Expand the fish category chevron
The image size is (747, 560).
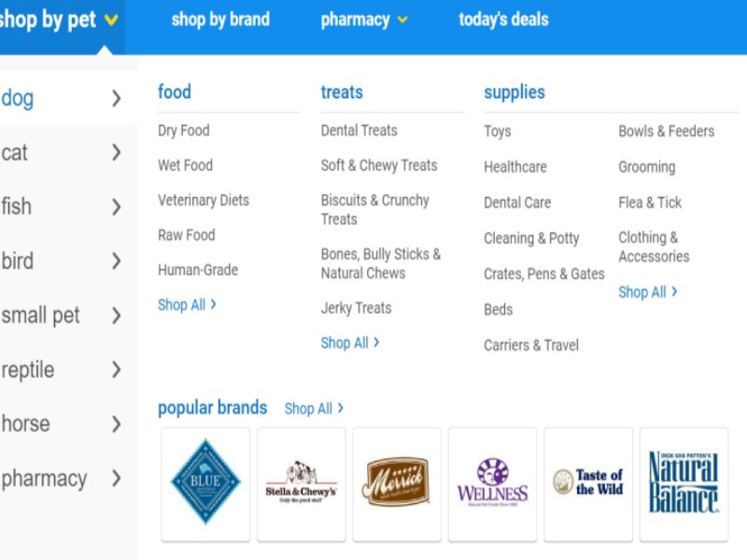pos(116,206)
